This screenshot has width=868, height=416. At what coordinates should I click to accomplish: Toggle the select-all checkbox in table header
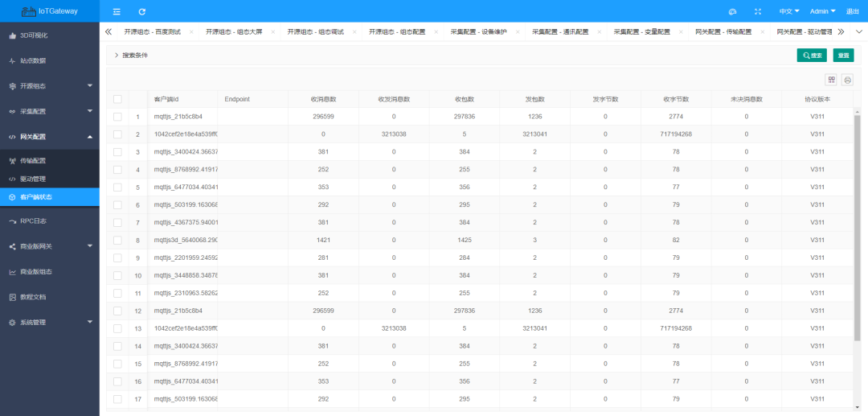117,99
